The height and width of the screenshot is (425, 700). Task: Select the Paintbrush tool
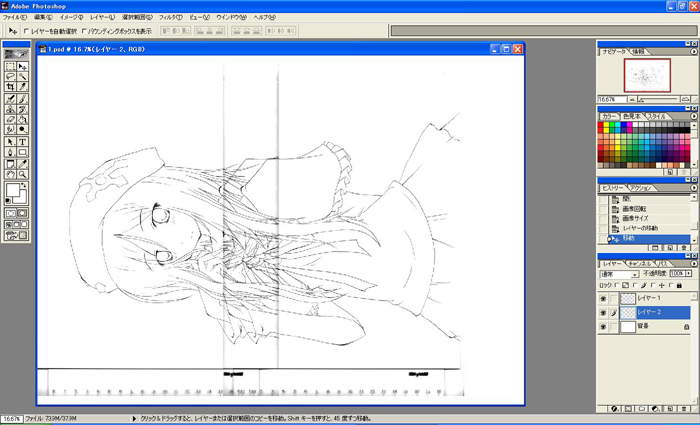click(x=22, y=99)
